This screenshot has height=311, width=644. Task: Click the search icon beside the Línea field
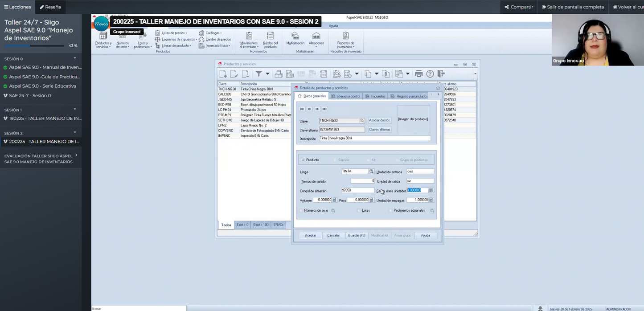point(371,172)
